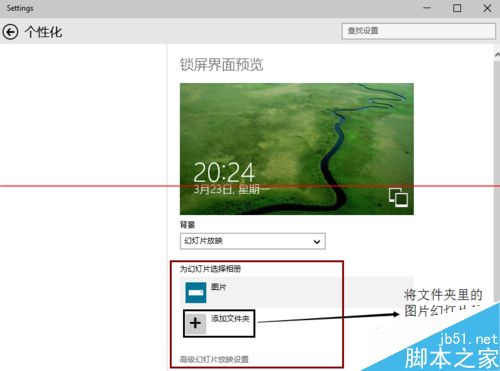Viewport: 500px width, 371px height.
Task: Click the 为幻灯片选择相册 label
Action: pos(211,269)
